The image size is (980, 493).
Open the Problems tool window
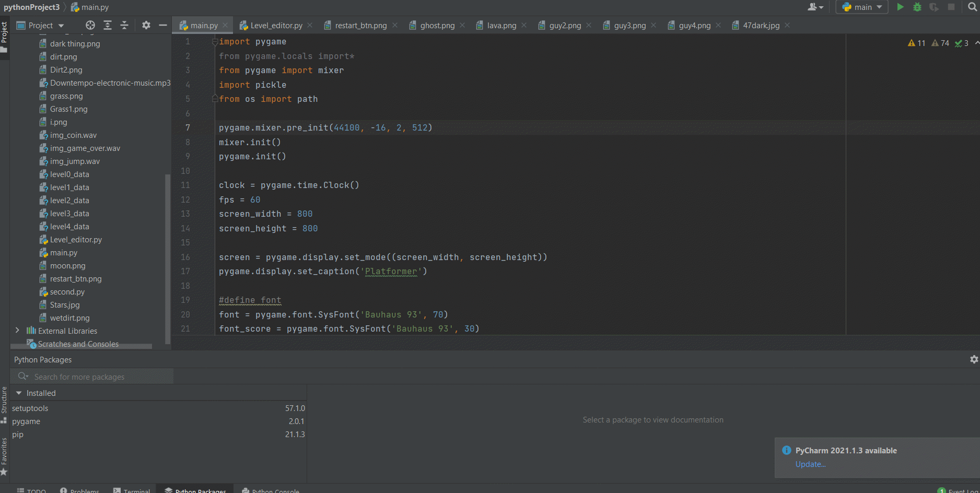click(79, 490)
